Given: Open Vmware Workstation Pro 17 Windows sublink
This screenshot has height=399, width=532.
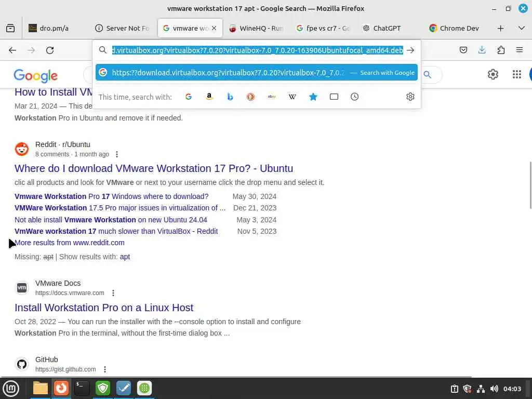Looking at the screenshot, I should tap(111, 196).
